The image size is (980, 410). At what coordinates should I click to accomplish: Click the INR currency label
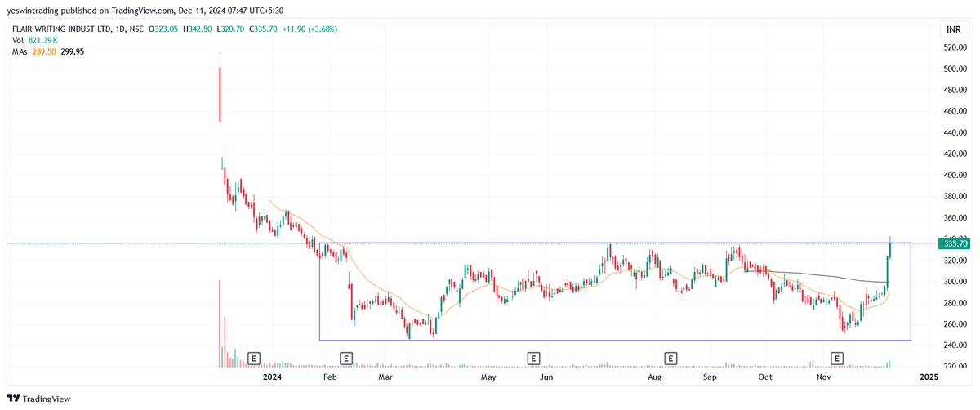pyautogui.click(x=953, y=29)
